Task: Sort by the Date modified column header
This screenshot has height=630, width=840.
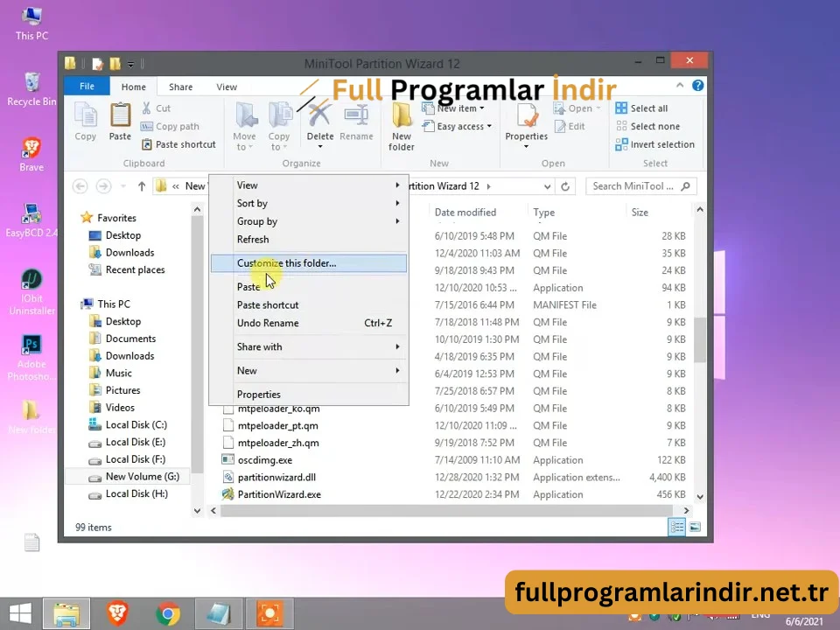Action: (465, 213)
